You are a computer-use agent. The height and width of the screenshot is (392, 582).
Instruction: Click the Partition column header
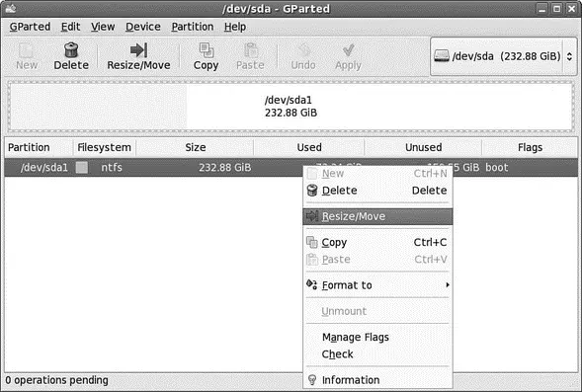(39, 147)
